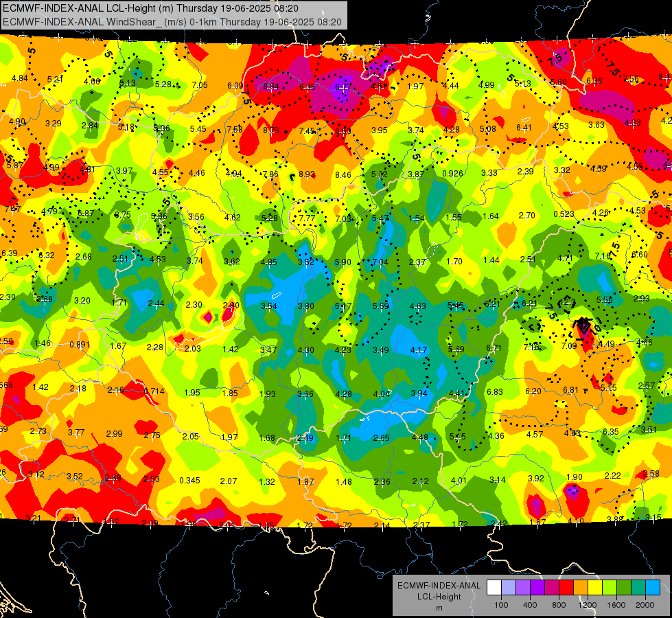Click the wind shear value 6.83

[x=495, y=392]
